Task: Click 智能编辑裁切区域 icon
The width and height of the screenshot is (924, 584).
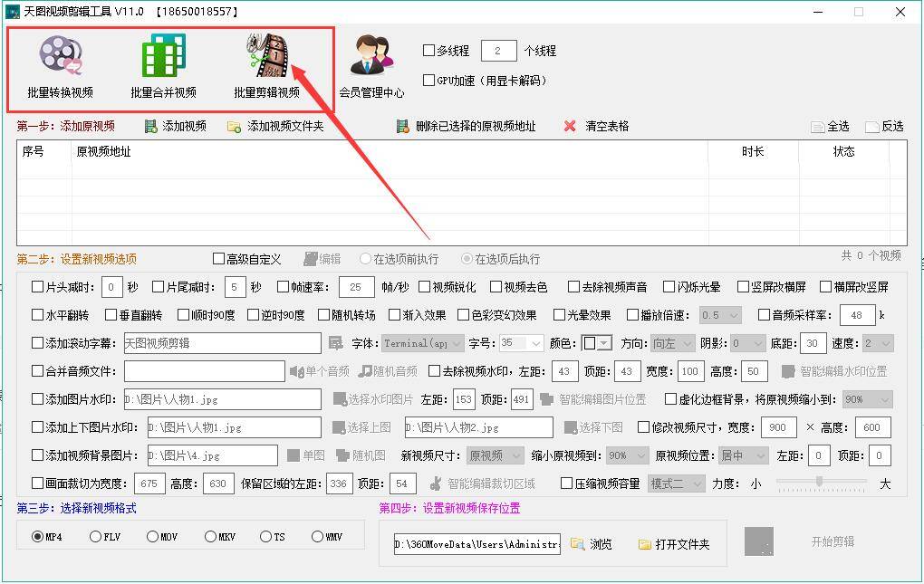Action: click(436, 483)
